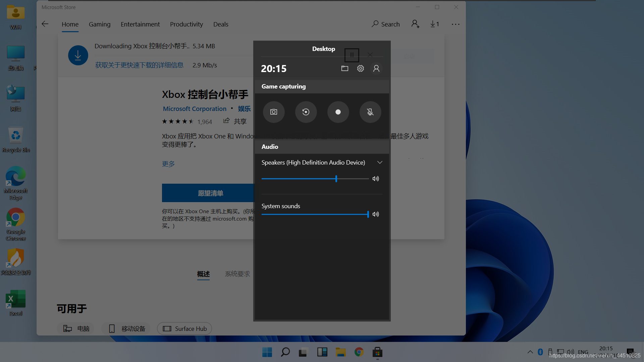Select the Entertainment tab in Microsoft Store
The height and width of the screenshot is (362, 644).
(x=140, y=24)
